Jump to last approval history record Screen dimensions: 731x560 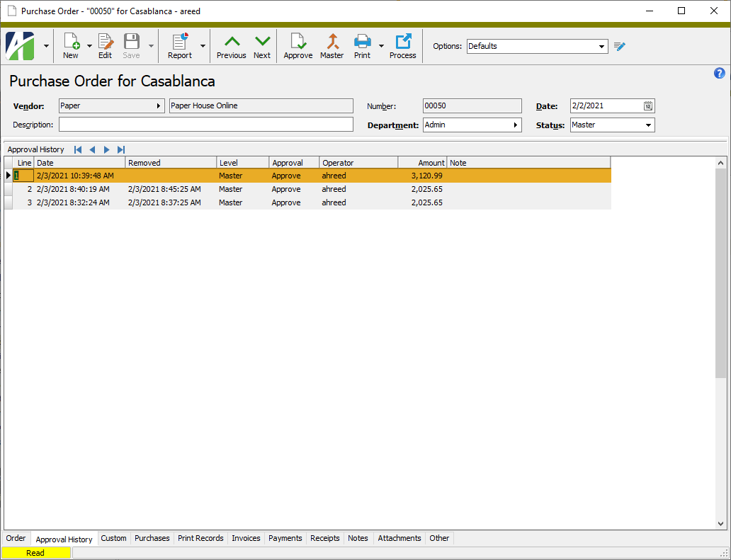(x=121, y=149)
